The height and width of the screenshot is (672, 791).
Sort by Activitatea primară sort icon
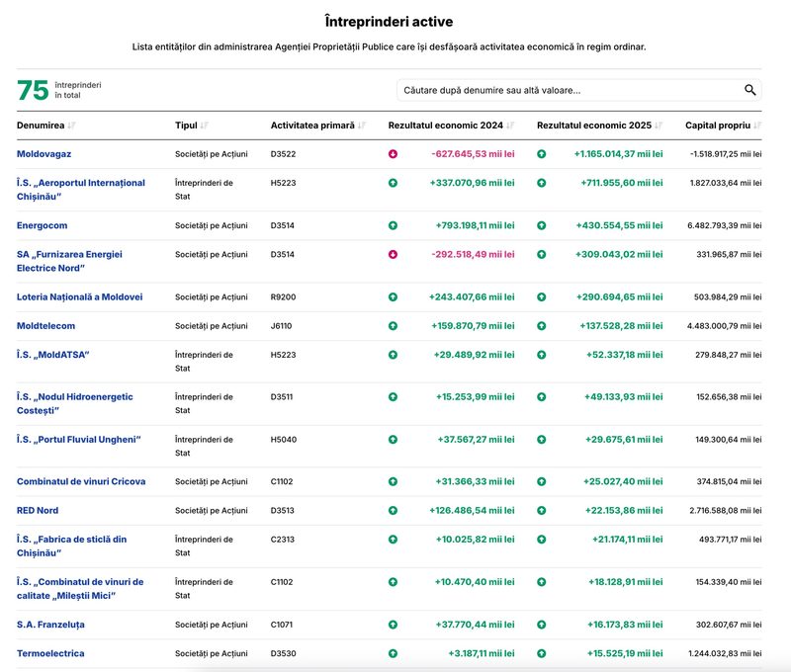(361, 126)
